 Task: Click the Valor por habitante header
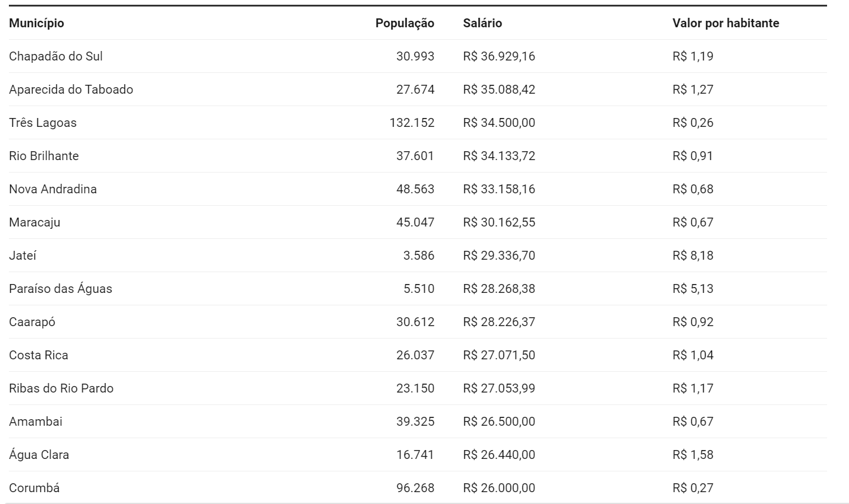[726, 23]
